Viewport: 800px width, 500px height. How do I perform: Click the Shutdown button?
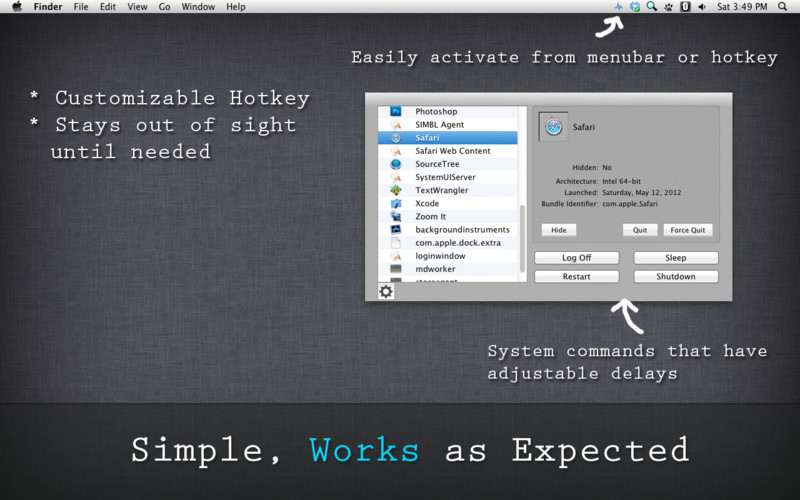(x=676, y=277)
